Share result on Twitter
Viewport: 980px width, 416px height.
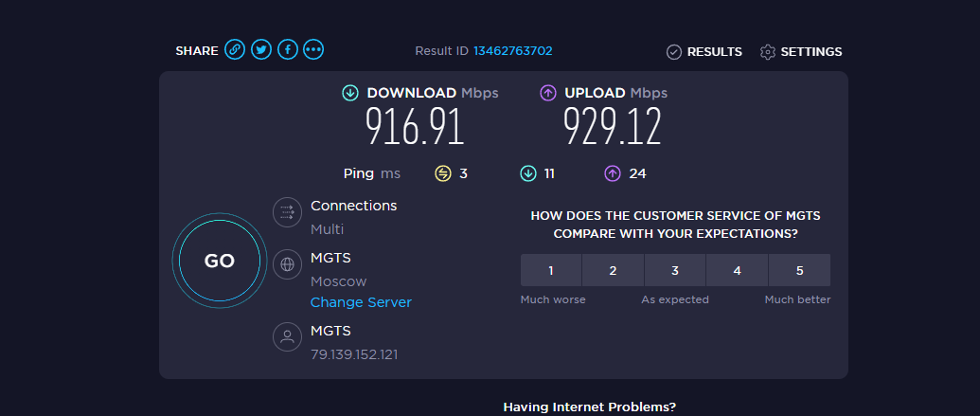pyautogui.click(x=261, y=50)
